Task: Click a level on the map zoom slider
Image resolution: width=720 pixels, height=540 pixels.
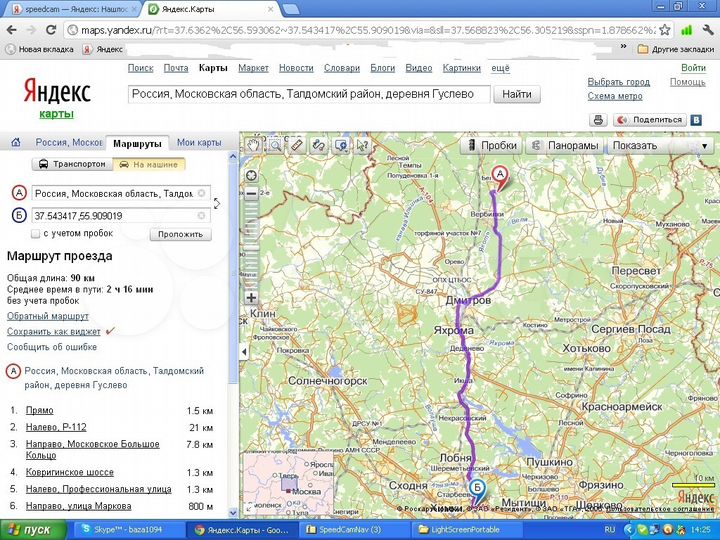Action: pos(251,246)
